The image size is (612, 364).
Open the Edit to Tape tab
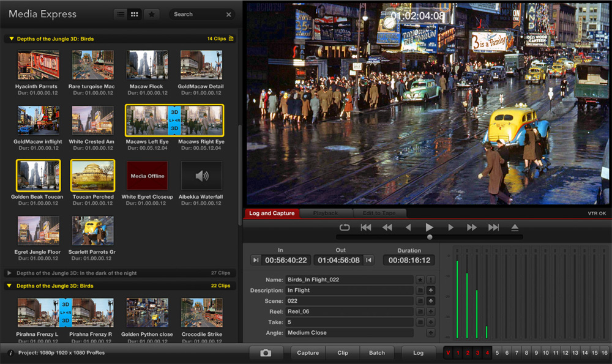coord(379,214)
